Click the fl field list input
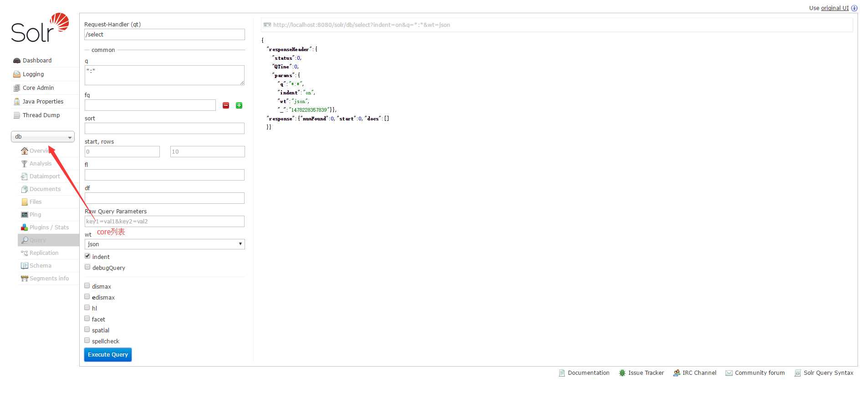The height and width of the screenshot is (414, 868). tap(165, 175)
